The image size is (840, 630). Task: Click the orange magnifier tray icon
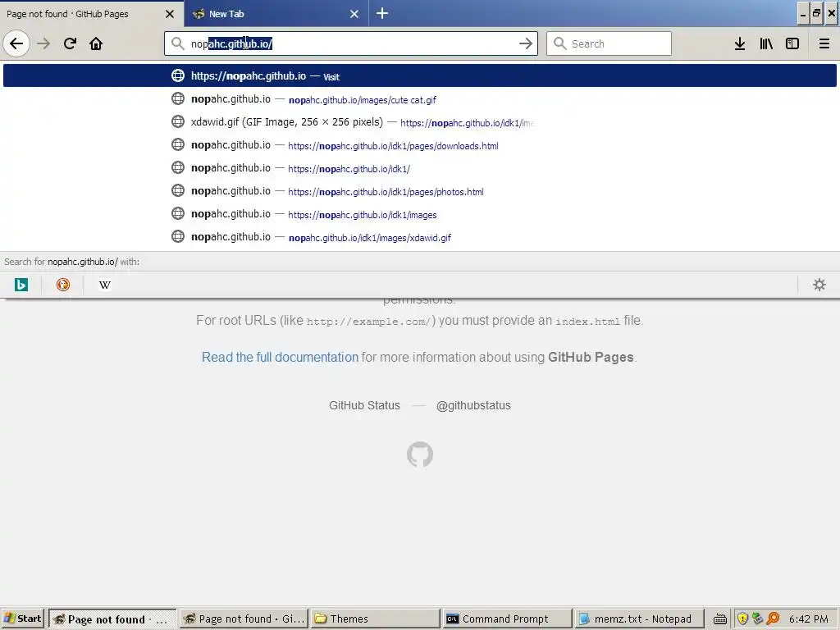pos(773,619)
